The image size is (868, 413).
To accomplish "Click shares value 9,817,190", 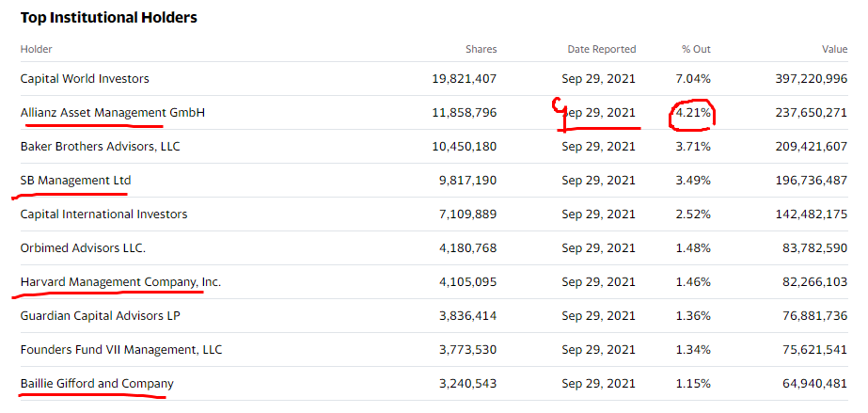I will (x=467, y=181).
